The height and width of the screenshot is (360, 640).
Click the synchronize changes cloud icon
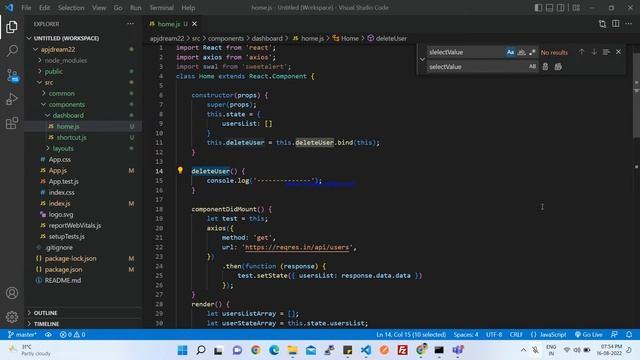pos(48,335)
